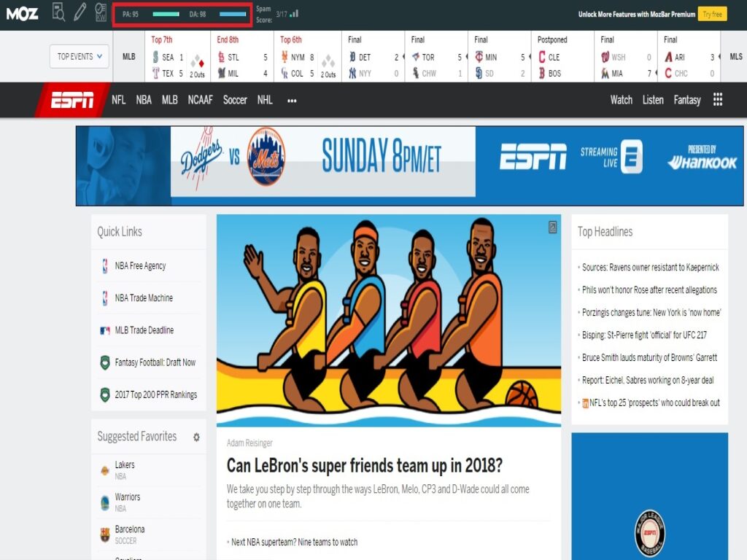Open the postponed CLE vs BOS game
Image resolution: width=747 pixels, height=560 pixels.
pyautogui.click(x=562, y=56)
